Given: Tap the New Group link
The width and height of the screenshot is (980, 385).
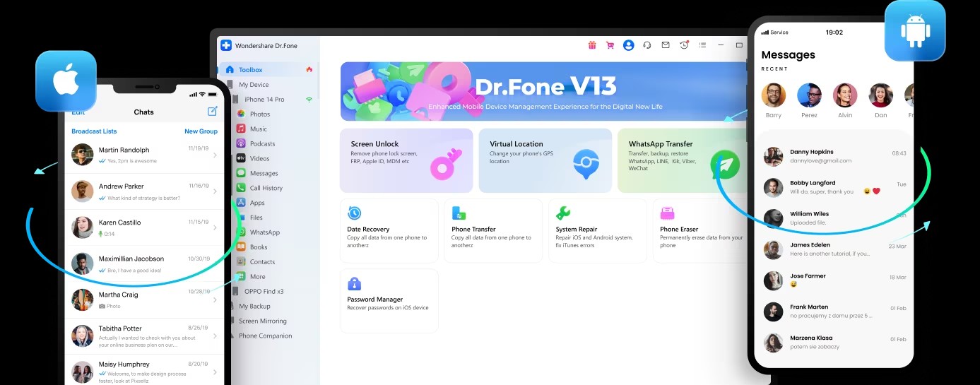Looking at the screenshot, I should (x=201, y=131).
